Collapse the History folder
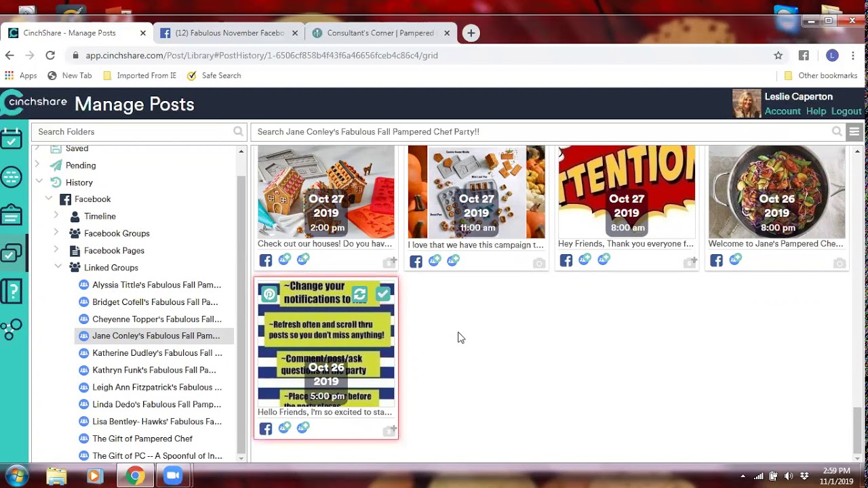868x488 pixels. tap(39, 182)
